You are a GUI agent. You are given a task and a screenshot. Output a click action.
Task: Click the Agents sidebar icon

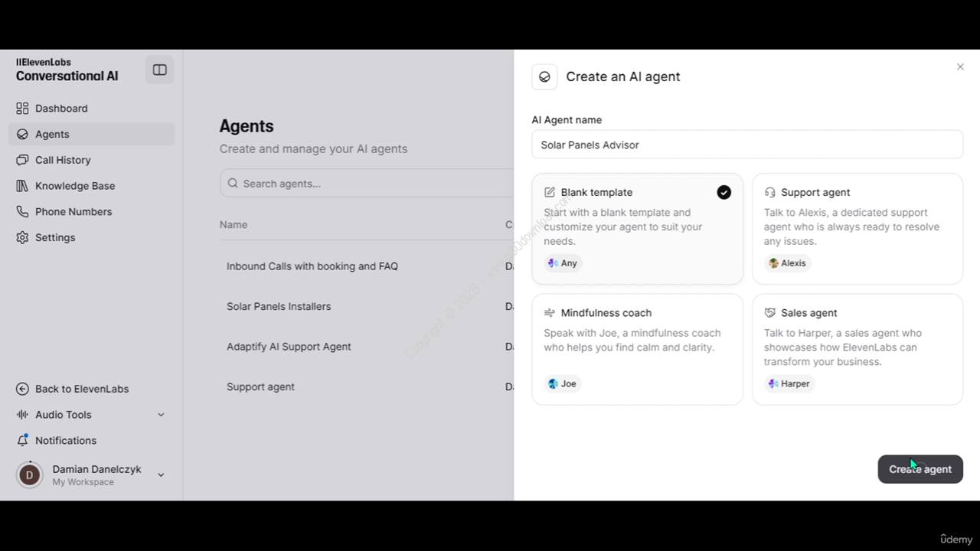tap(22, 134)
